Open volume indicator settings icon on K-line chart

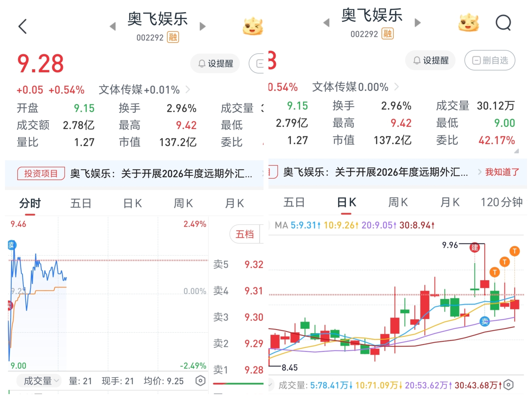[508, 385]
